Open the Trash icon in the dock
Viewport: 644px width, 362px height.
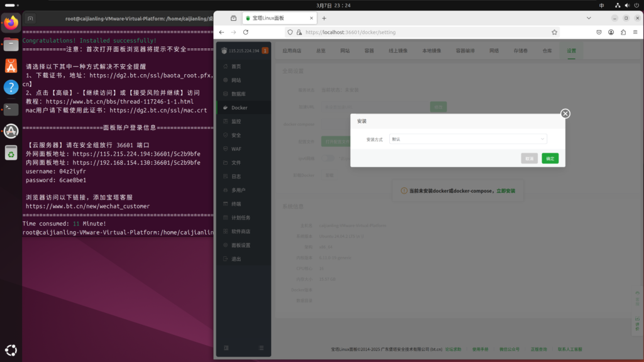coord(11,153)
